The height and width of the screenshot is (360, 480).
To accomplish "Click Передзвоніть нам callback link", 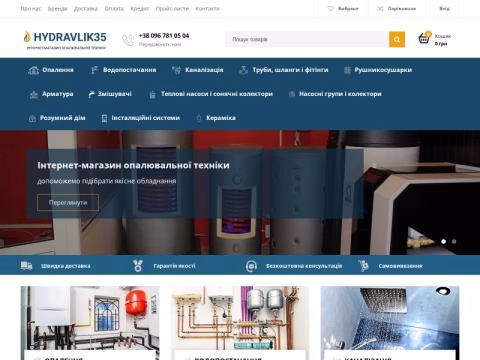I will tap(160, 44).
